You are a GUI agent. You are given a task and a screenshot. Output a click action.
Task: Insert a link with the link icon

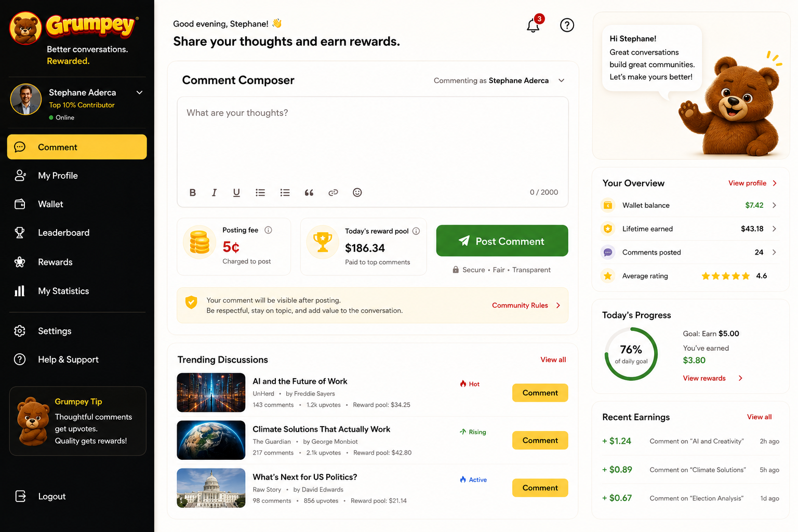[333, 193]
